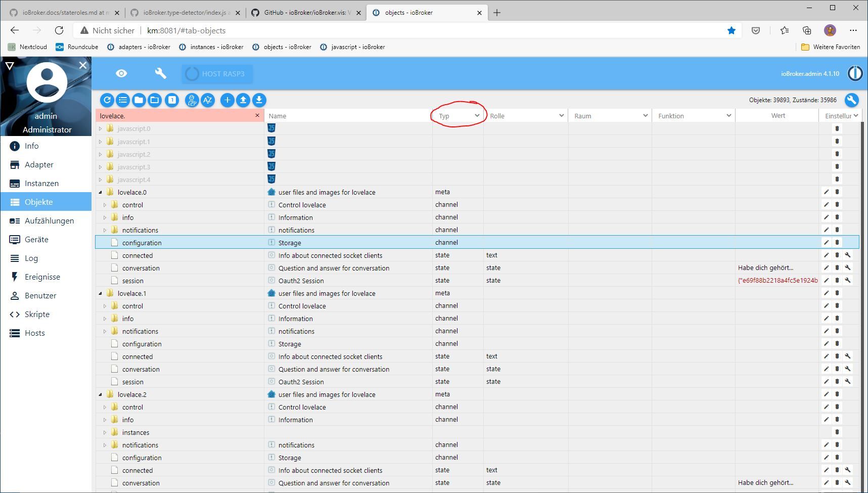The width and height of the screenshot is (868, 493).
Task: Collapse the lovelace.1 tree node
Action: [x=100, y=293]
